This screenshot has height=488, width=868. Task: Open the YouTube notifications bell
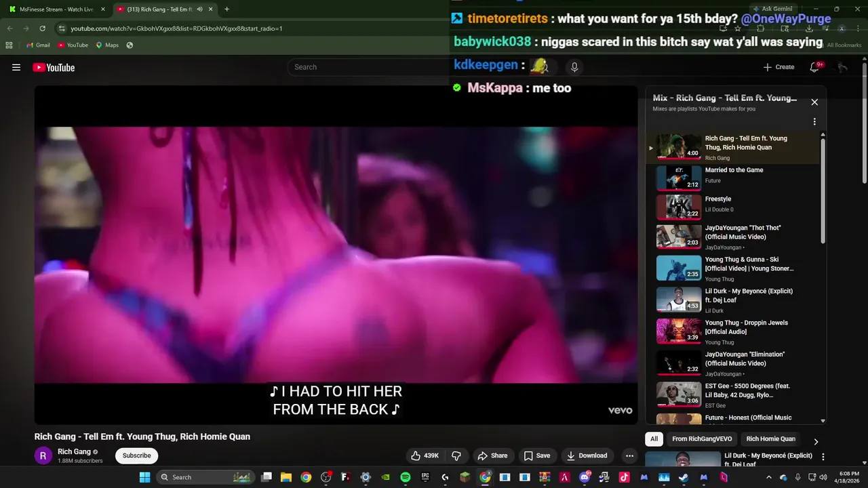pos(816,67)
